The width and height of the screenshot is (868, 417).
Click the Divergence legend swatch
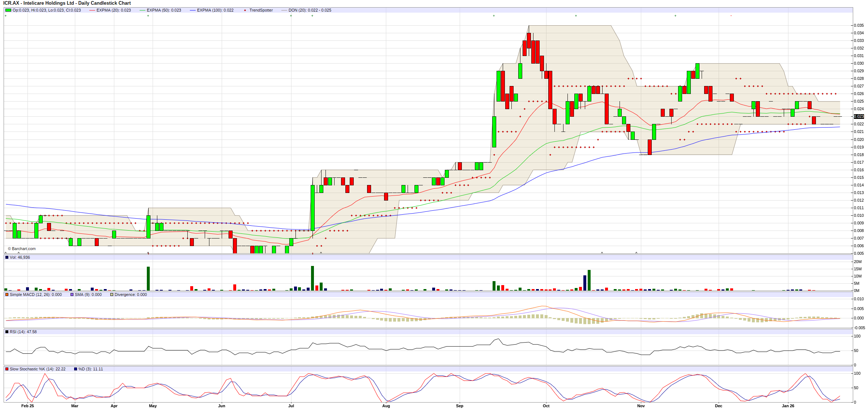point(112,295)
